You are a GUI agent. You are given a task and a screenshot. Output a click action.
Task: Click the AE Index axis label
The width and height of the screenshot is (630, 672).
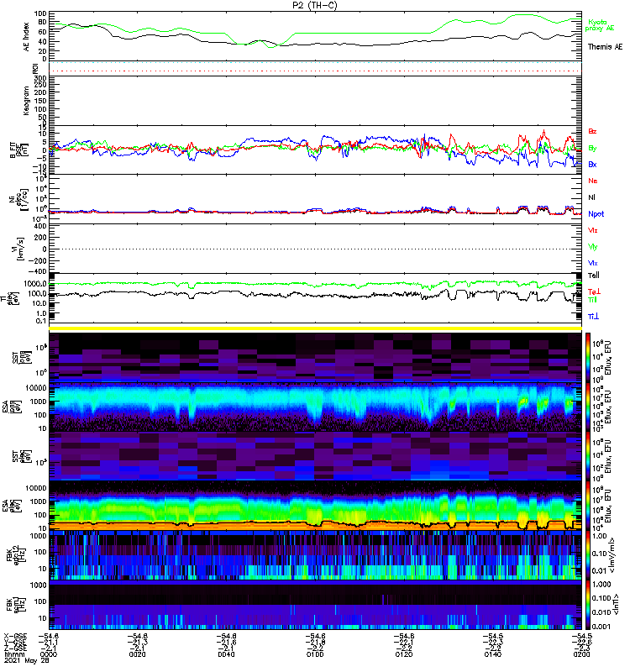click(x=27, y=37)
